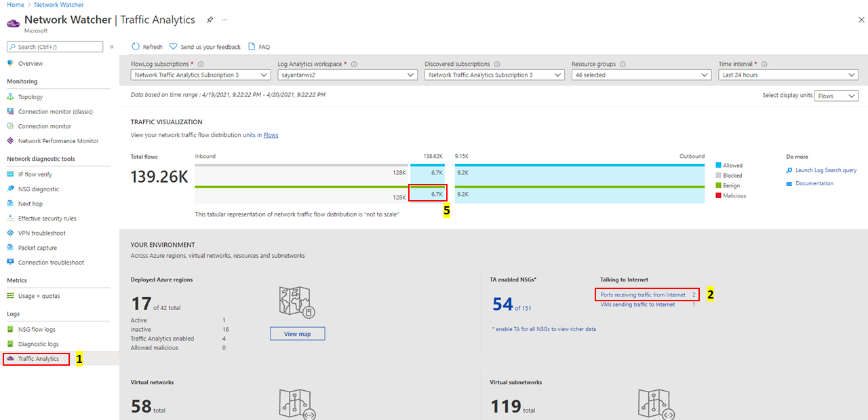Click the View map button

[x=297, y=334]
